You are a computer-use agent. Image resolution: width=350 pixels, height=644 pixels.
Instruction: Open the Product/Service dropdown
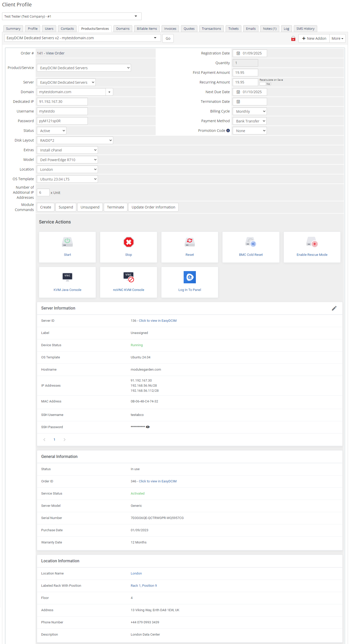click(84, 68)
